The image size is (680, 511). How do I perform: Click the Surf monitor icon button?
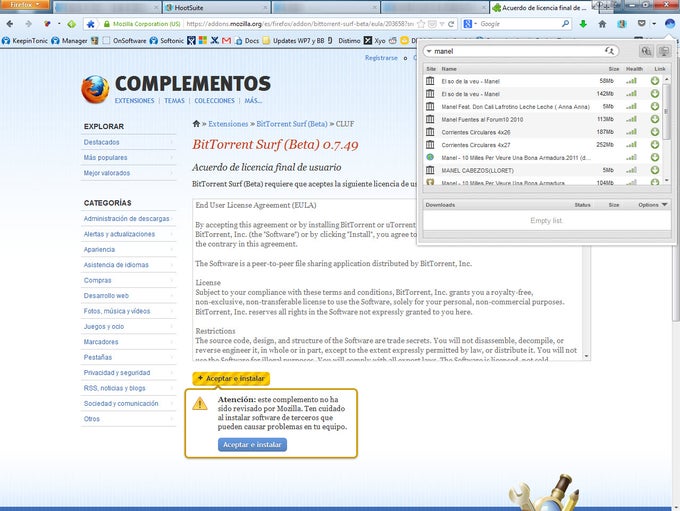(x=664, y=51)
